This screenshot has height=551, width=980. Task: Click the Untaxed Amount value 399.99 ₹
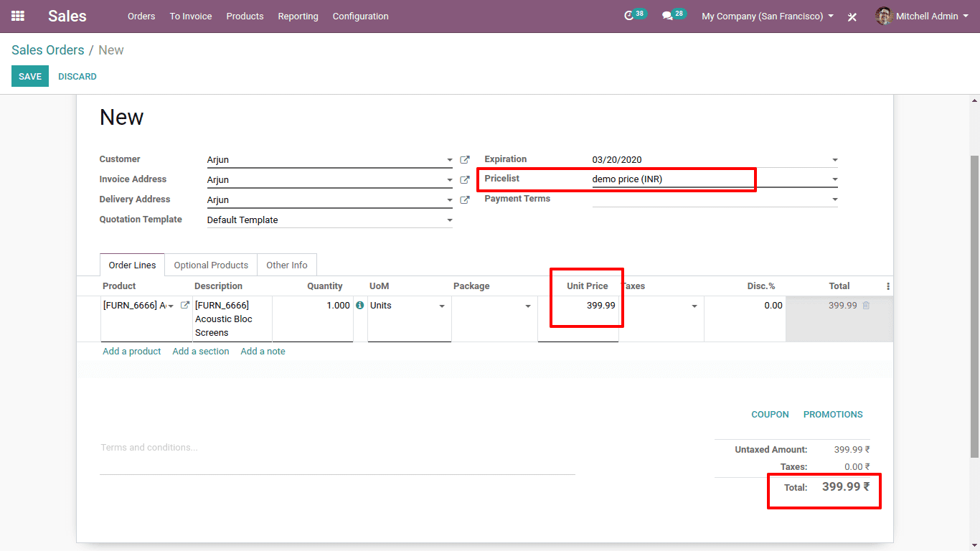(852, 450)
